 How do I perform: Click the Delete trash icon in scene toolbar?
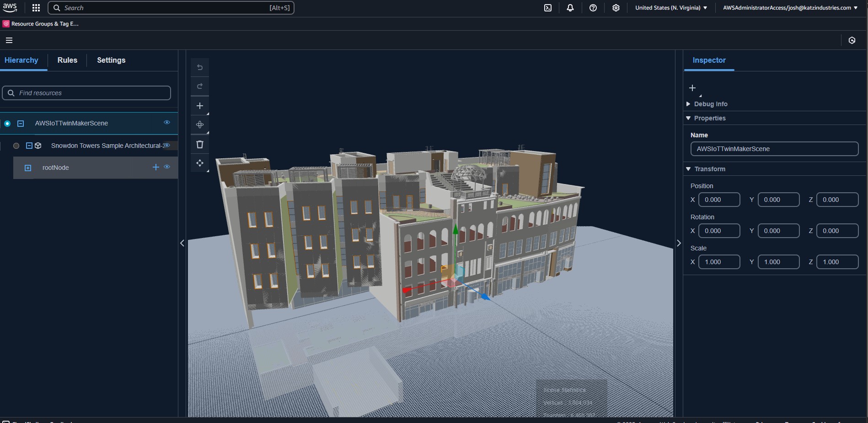[200, 144]
